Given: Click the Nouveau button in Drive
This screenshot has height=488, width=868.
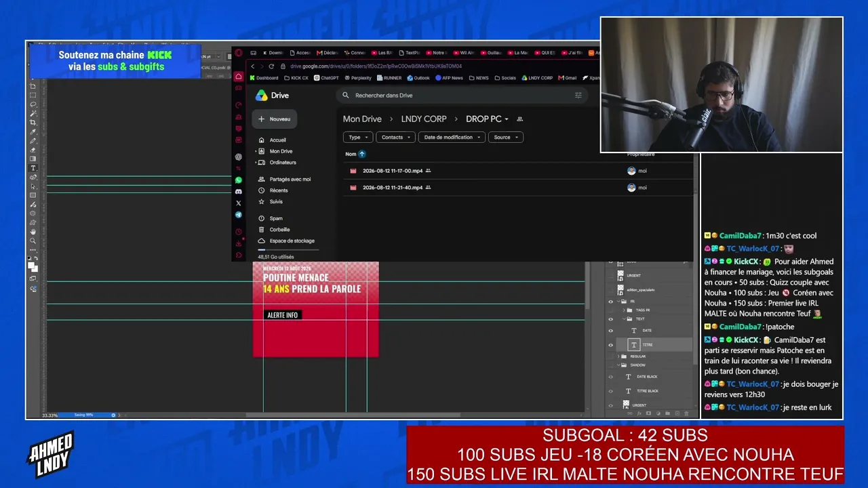Looking at the screenshot, I should [273, 119].
